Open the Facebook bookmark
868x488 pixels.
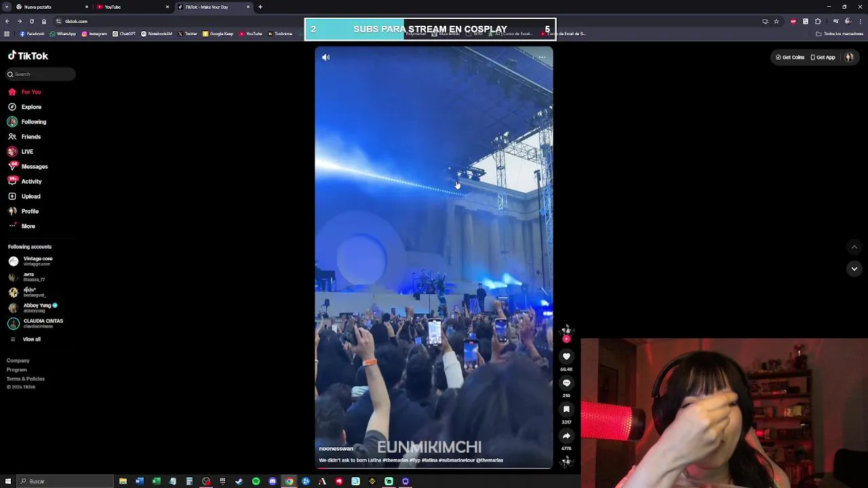[x=32, y=34]
